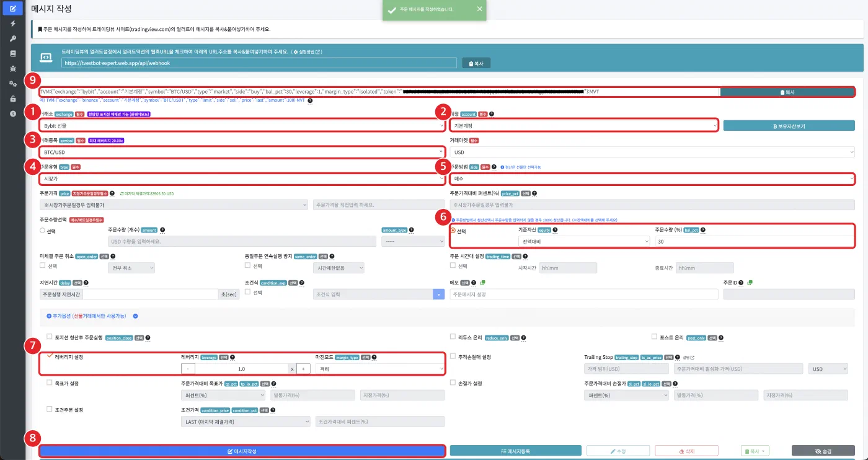Click the blue 메시지작성 button
The width and height of the screenshot is (868, 460).
pyautogui.click(x=242, y=451)
